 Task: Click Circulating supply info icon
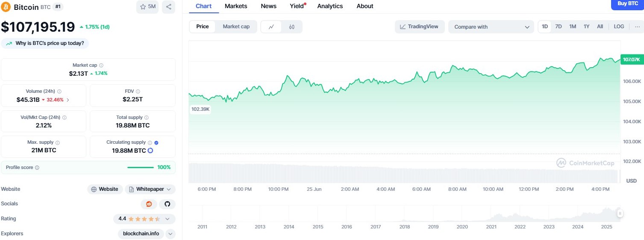click(150, 142)
